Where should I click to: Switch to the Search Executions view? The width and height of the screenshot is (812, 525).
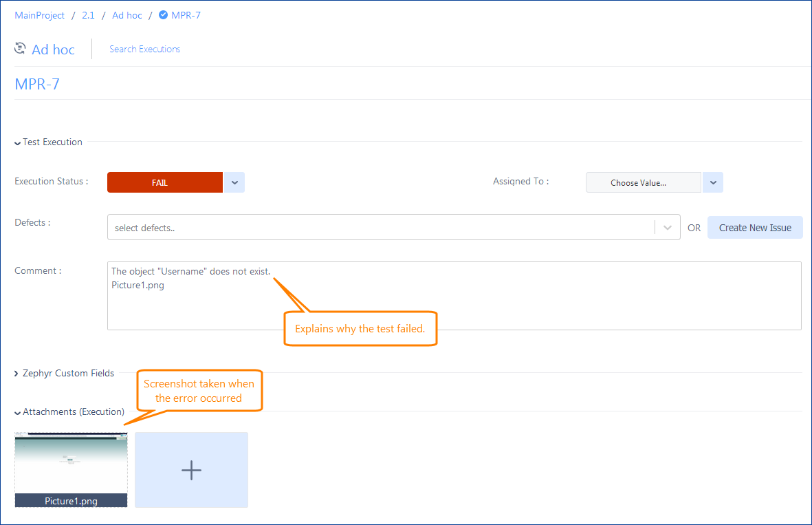pyautogui.click(x=144, y=49)
